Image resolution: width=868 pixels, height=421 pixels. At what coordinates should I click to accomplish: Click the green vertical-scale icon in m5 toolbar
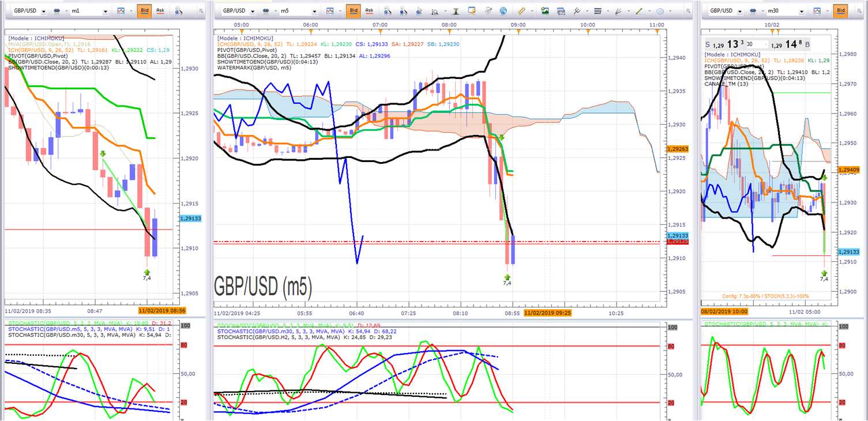pyautogui.click(x=456, y=11)
